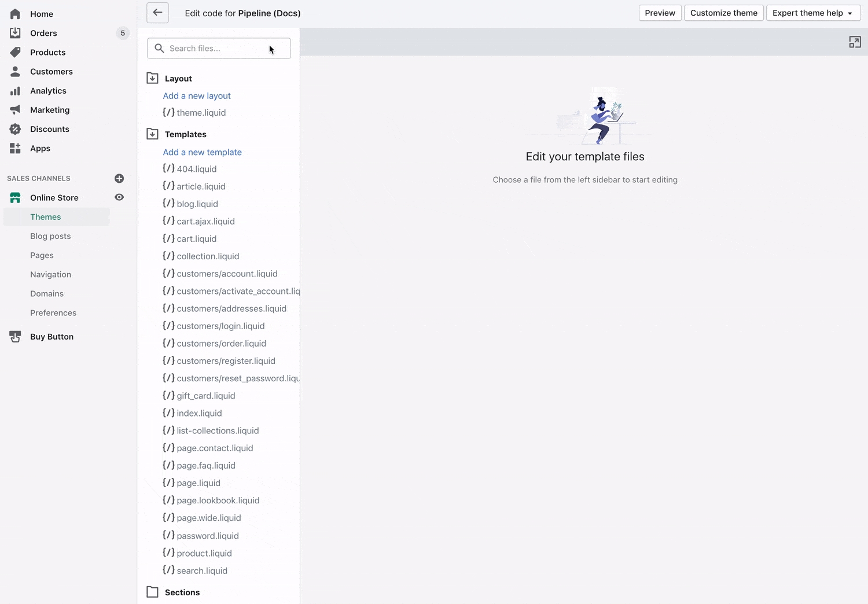868x604 pixels.
Task: Open page.lookbook.liquid template
Action: point(211,500)
